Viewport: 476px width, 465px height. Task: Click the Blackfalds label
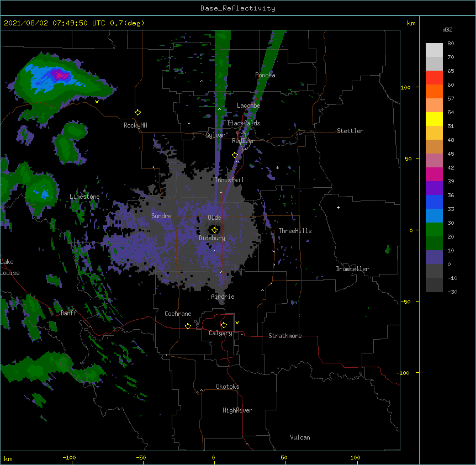pyautogui.click(x=244, y=123)
